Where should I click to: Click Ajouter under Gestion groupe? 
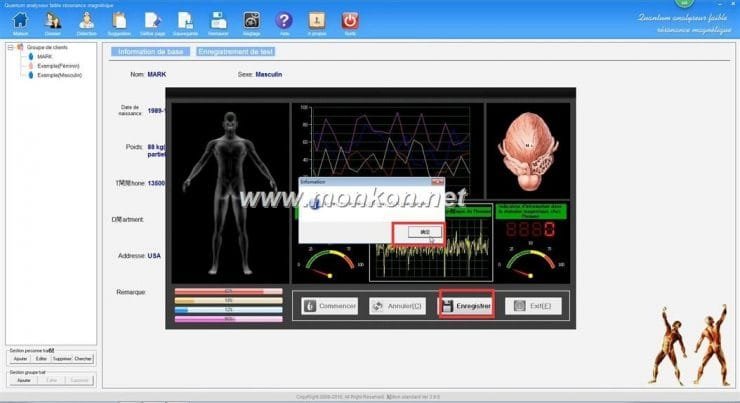[24, 380]
